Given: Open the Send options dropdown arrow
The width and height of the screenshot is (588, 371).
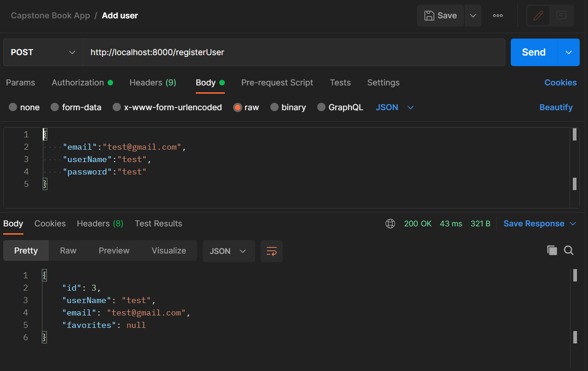Looking at the screenshot, I should [x=569, y=52].
